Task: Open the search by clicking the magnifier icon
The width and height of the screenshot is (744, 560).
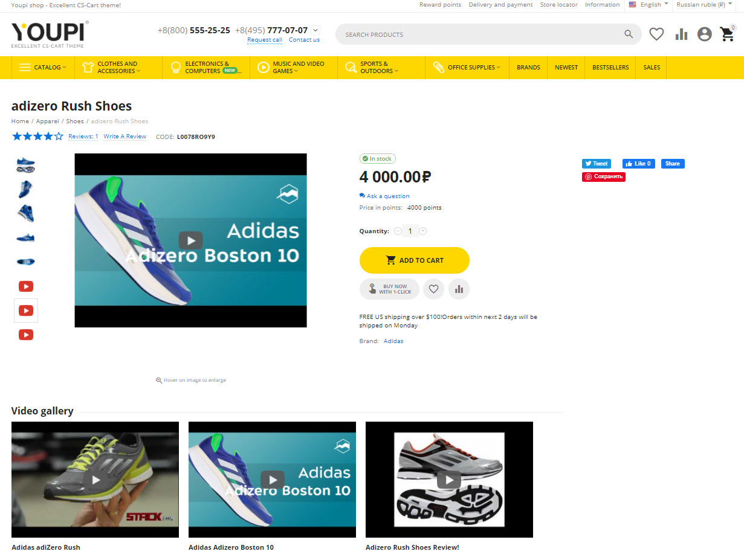Action: click(x=629, y=34)
